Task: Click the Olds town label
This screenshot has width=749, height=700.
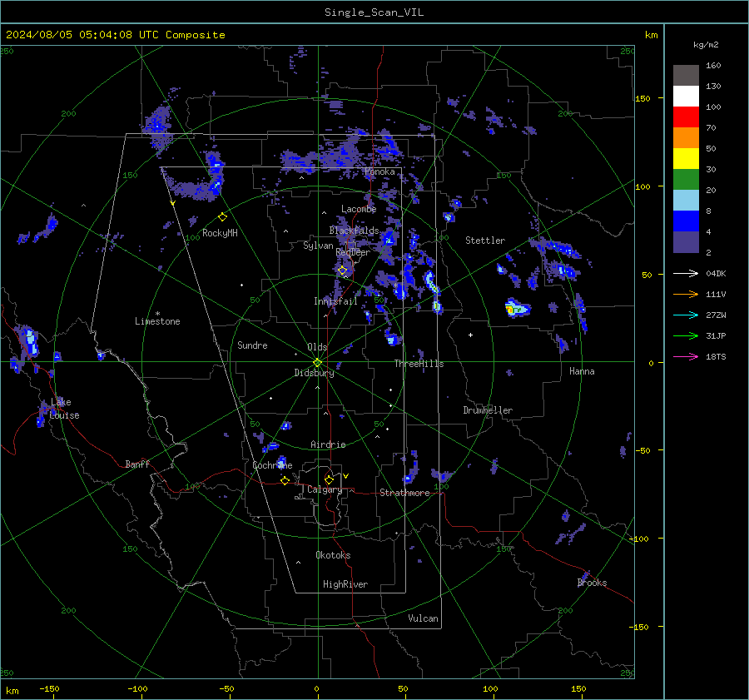Action: coord(317,347)
